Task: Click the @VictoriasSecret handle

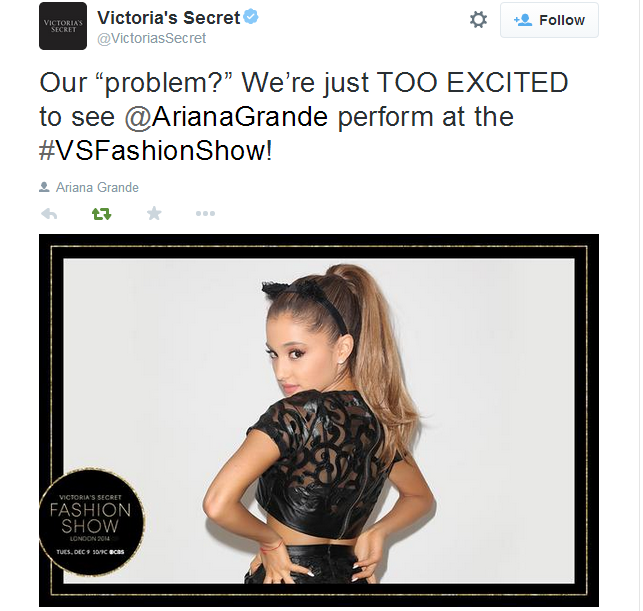Action: pyautogui.click(x=151, y=38)
